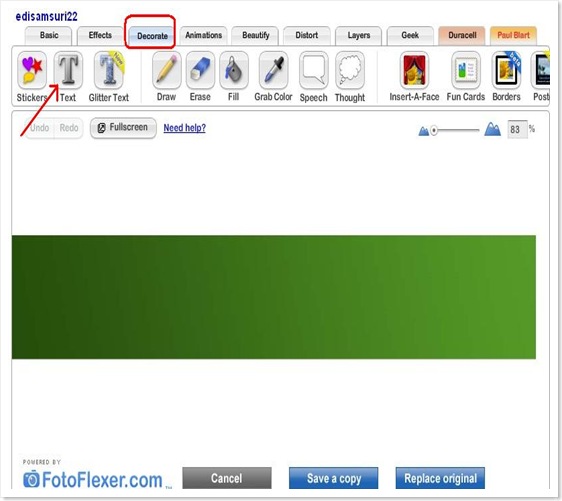The height and width of the screenshot is (501, 562).
Task: Click Replace original
Action: pos(440,478)
